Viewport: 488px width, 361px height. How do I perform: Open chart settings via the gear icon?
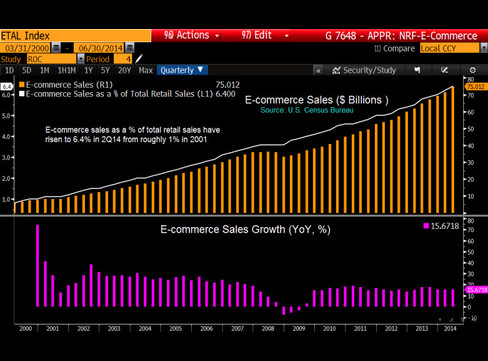click(473, 70)
